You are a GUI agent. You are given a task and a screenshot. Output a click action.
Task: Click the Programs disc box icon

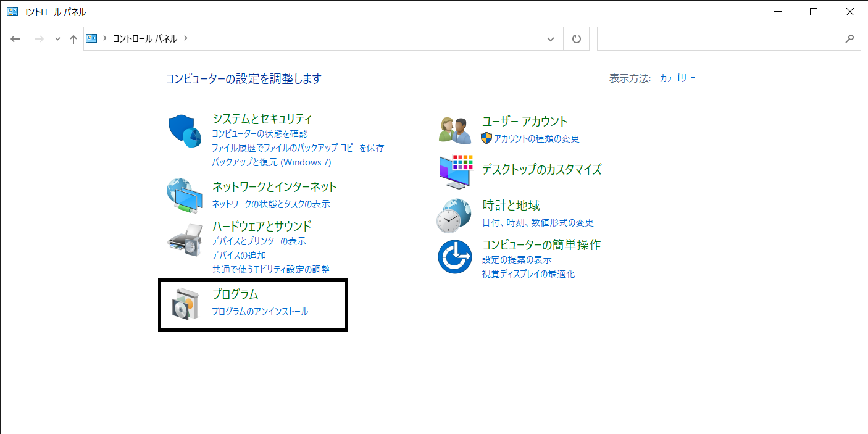[x=186, y=303]
